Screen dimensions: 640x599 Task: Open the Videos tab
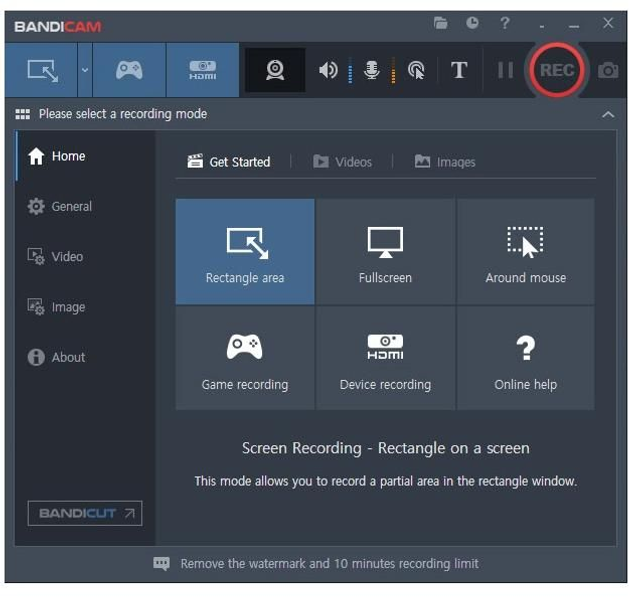point(342,162)
